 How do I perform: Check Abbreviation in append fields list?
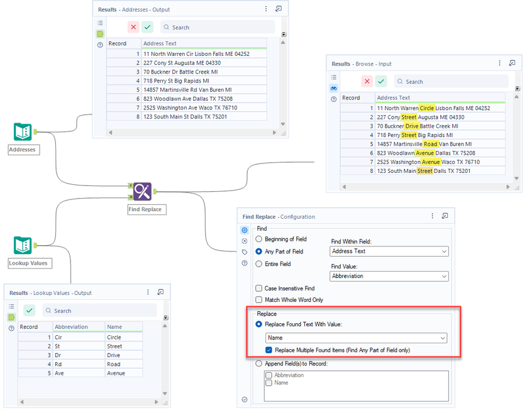[269, 375]
